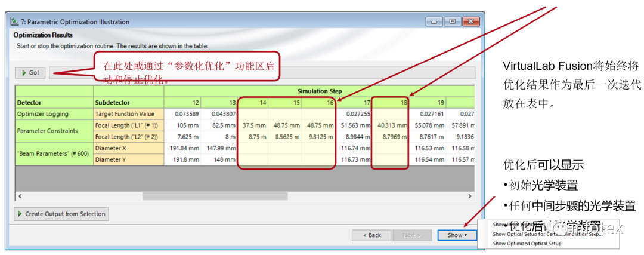Image resolution: width=644 pixels, height=255 pixels.
Task: Click cell value 116.73 mm
Action: click(x=354, y=159)
